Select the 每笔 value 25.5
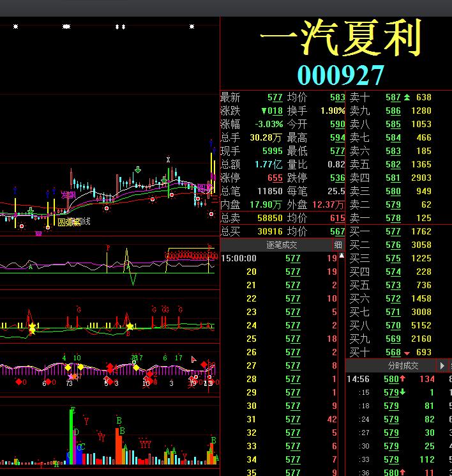This screenshot has width=452, height=476. [336, 191]
